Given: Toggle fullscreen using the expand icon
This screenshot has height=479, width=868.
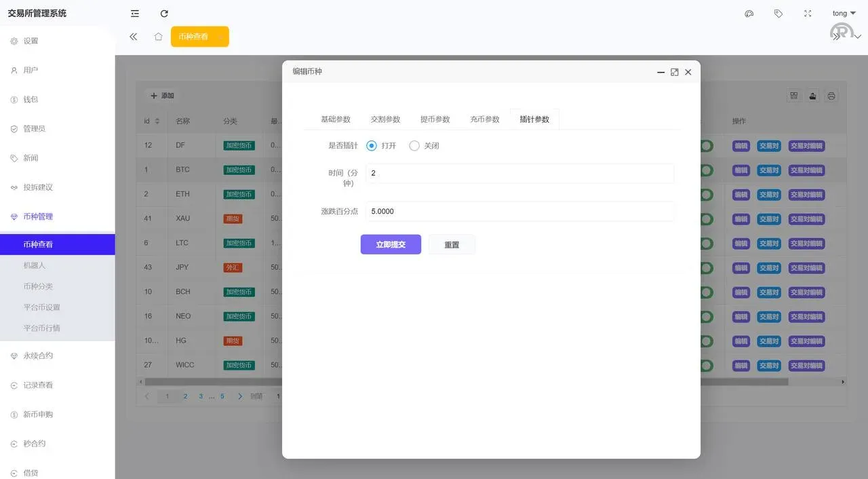Looking at the screenshot, I should point(808,13).
